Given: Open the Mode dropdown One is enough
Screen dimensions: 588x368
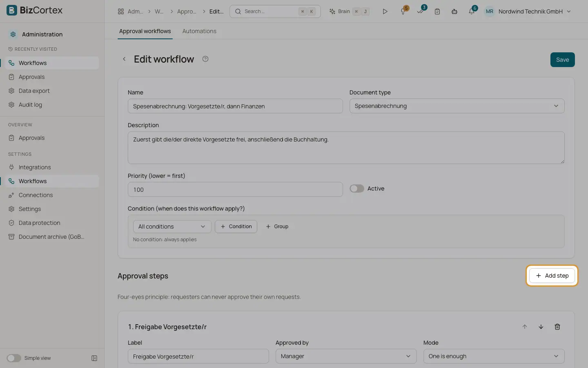Looking at the screenshot, I should click(x=494, y=356).
